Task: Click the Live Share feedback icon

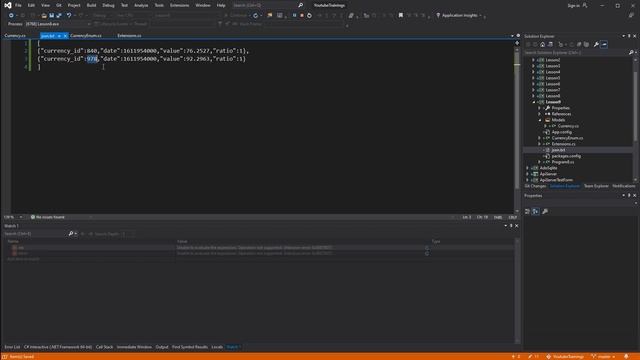Action: click(x=631, y=16)
